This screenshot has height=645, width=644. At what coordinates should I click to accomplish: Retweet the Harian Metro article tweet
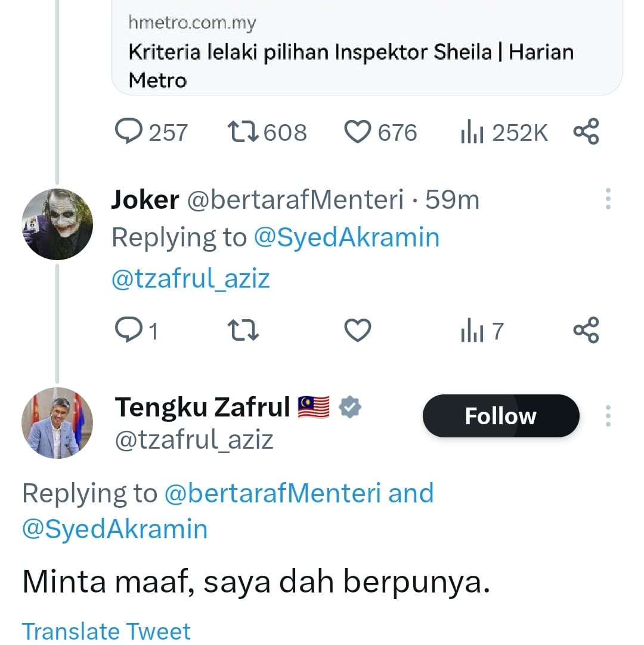tap(243, 132)
